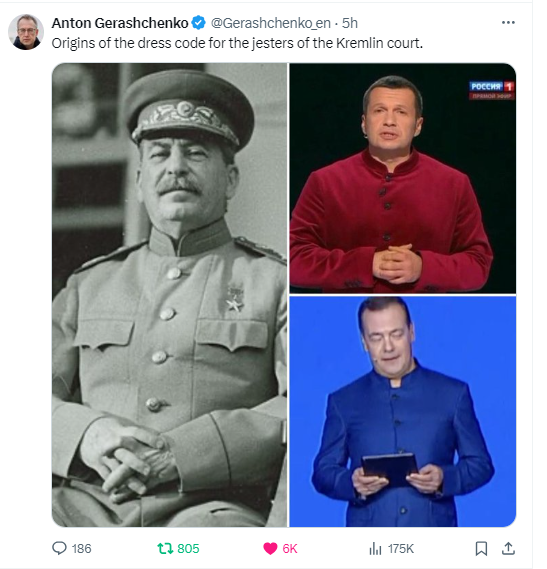Open the red jacket TV photo
The height and width of the screenshot is (569, 547).
(x=403, y=178)
